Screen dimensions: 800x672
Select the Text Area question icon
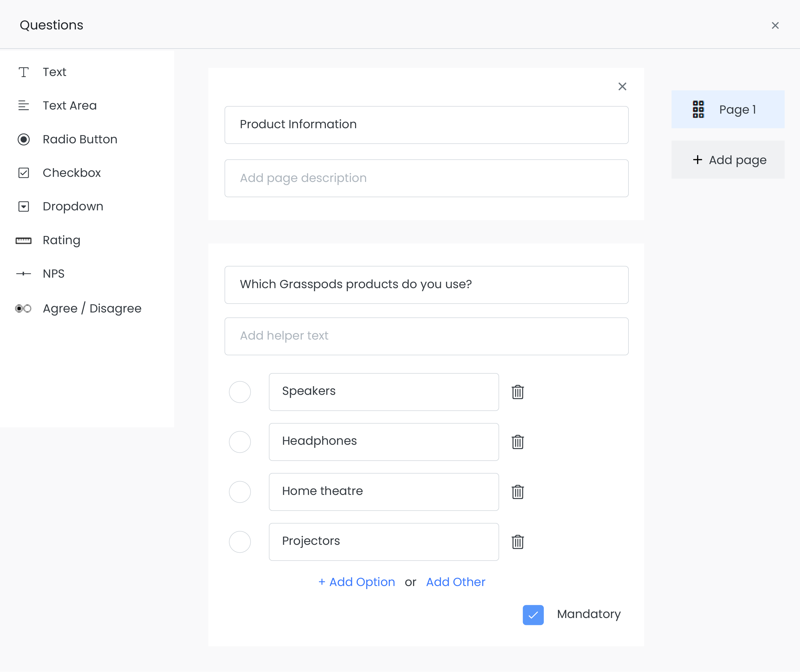(24, 105)
